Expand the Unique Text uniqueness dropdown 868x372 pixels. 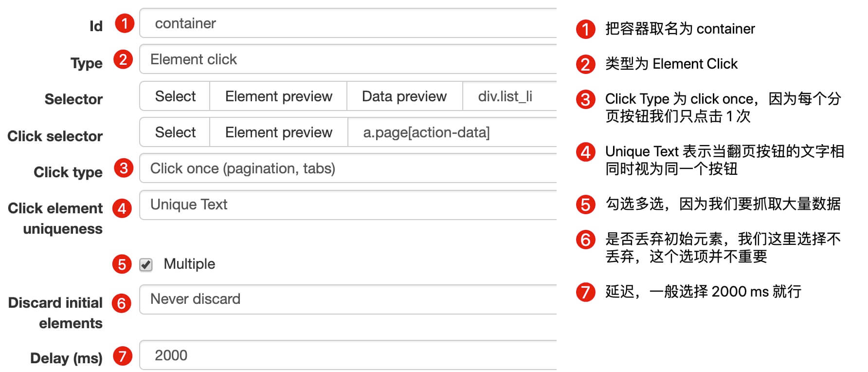[348, 205]
